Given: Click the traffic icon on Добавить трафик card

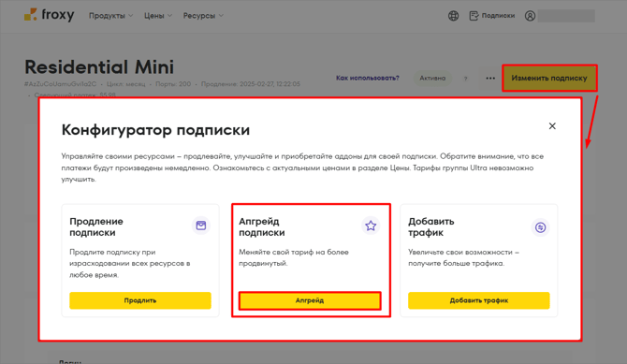Looking at the screenshot, I should pyautogui.click(x=540, y=227).
